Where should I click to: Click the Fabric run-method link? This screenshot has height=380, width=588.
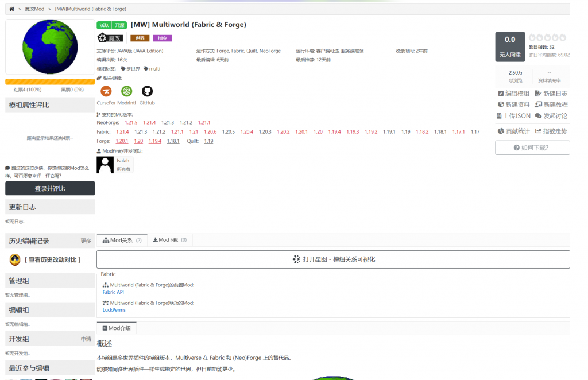pos(238,51)
